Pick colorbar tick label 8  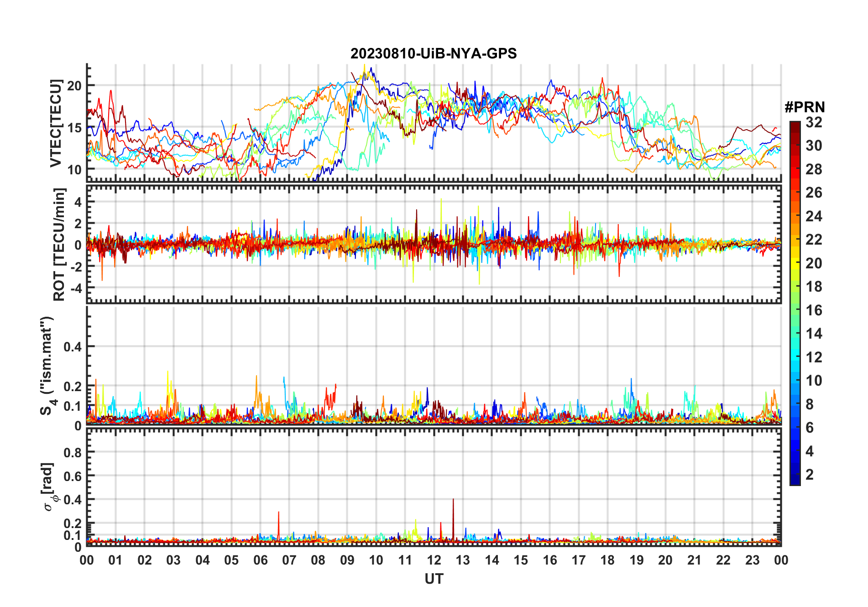point(810,404)
